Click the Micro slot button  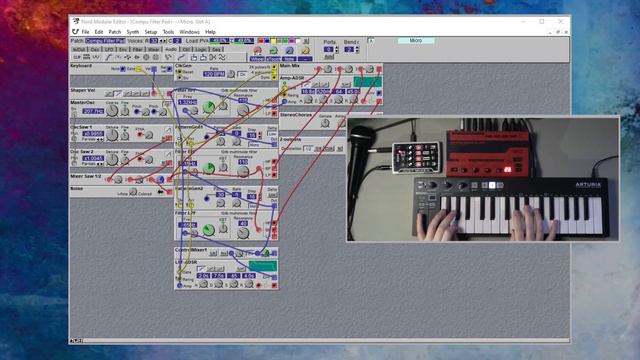(416, 40)
